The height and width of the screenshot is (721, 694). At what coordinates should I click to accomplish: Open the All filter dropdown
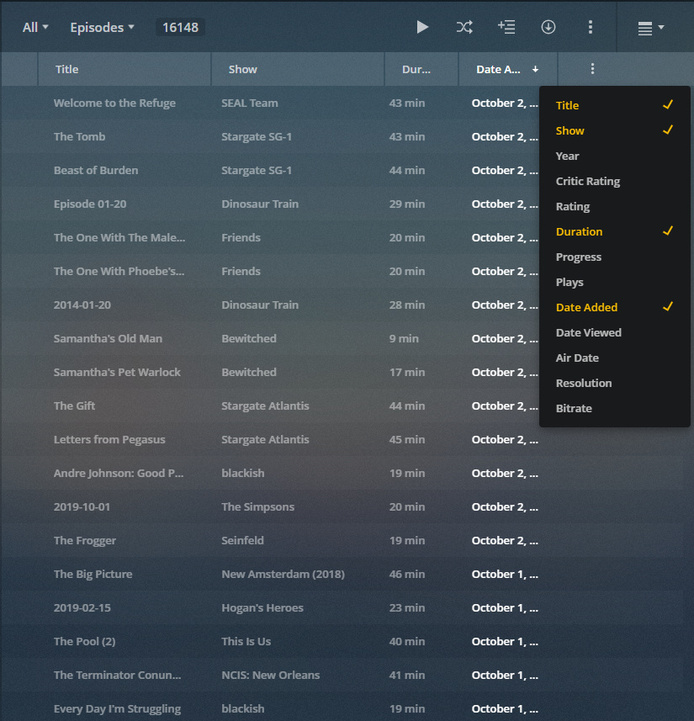tap(35, 28)
